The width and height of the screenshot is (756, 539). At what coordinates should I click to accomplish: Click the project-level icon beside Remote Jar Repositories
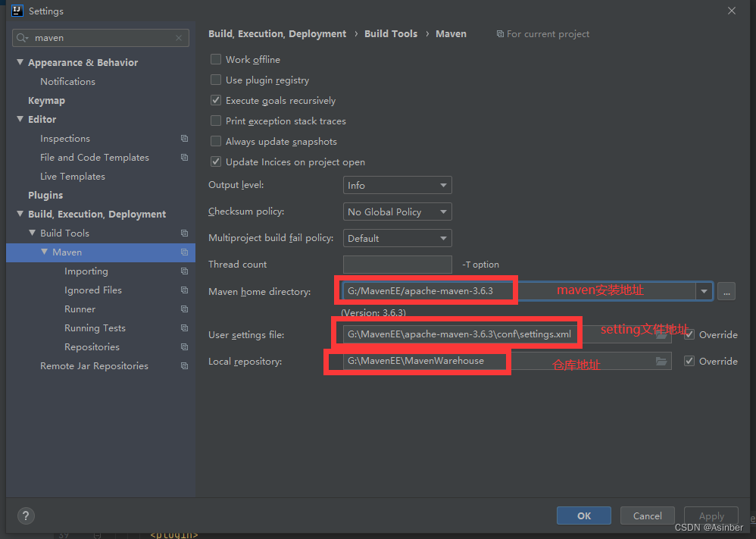[x=184, y=365]
